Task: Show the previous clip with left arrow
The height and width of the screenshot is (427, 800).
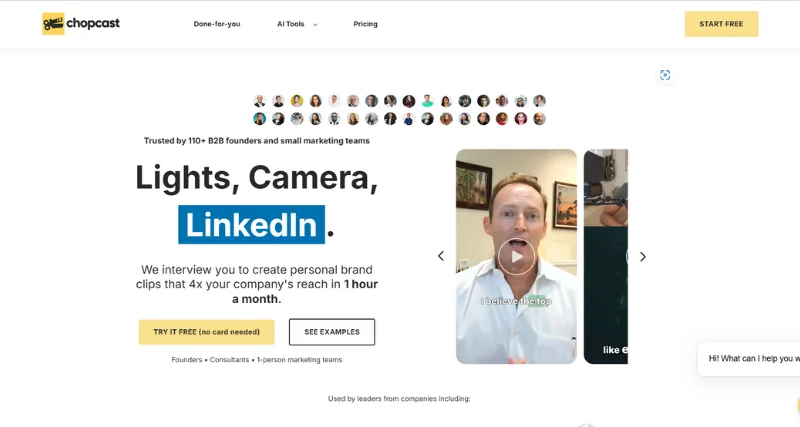Action: 440,256
